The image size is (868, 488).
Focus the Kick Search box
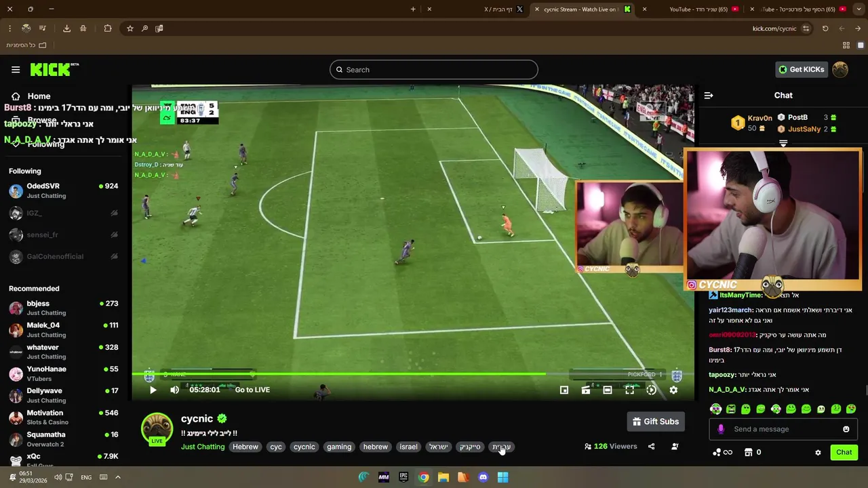point(434,69)
